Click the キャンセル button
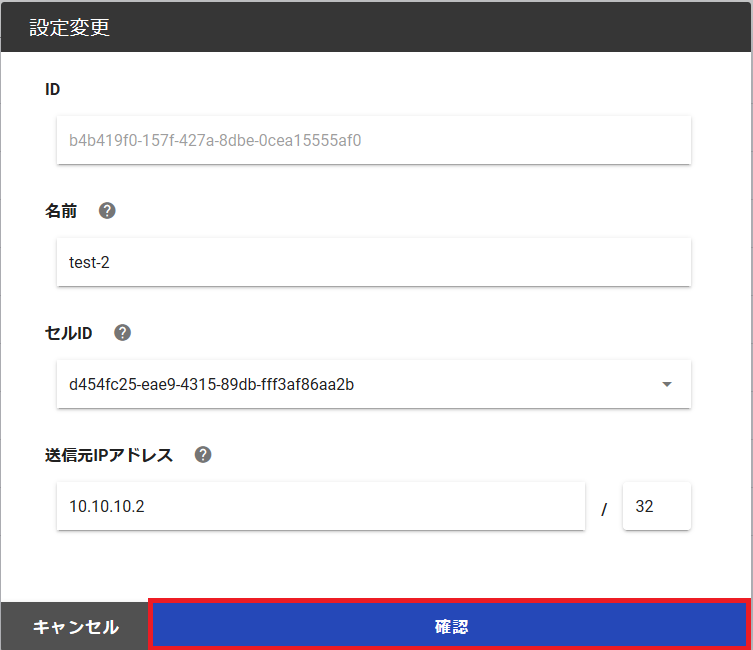The height and width of the screenshot is (650, 753). point(75,626)
